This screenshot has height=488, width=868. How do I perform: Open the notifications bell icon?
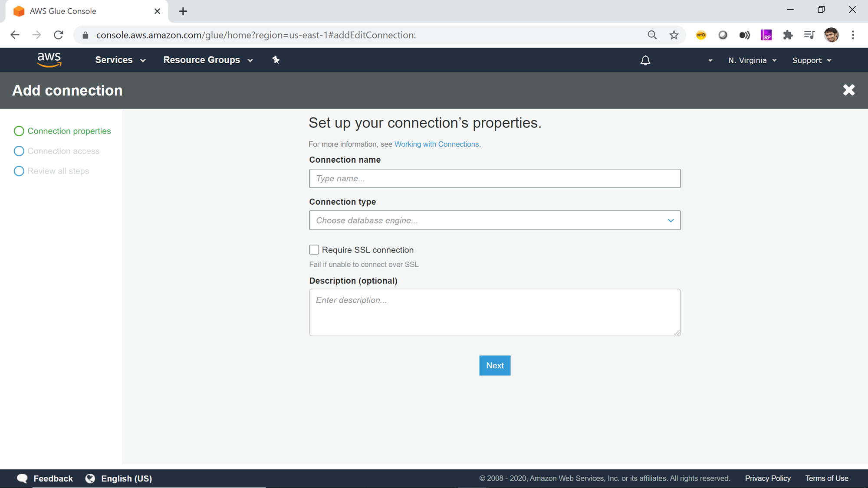[x=645, y=60]
